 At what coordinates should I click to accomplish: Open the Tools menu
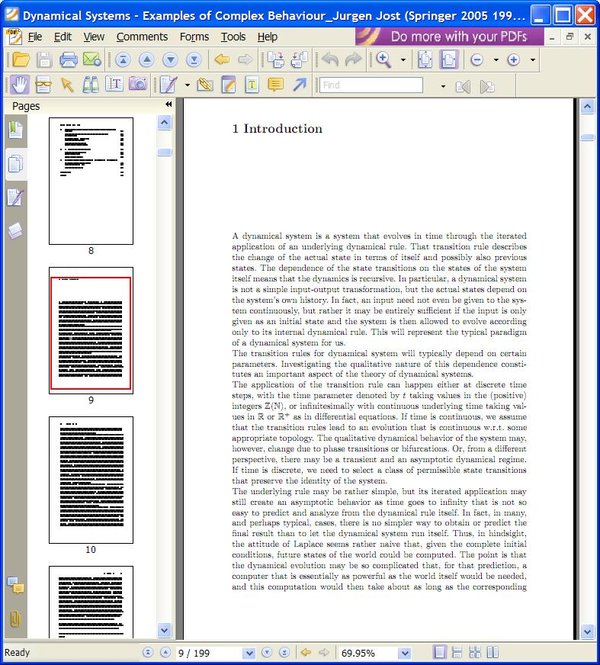[x=233, y=37]
